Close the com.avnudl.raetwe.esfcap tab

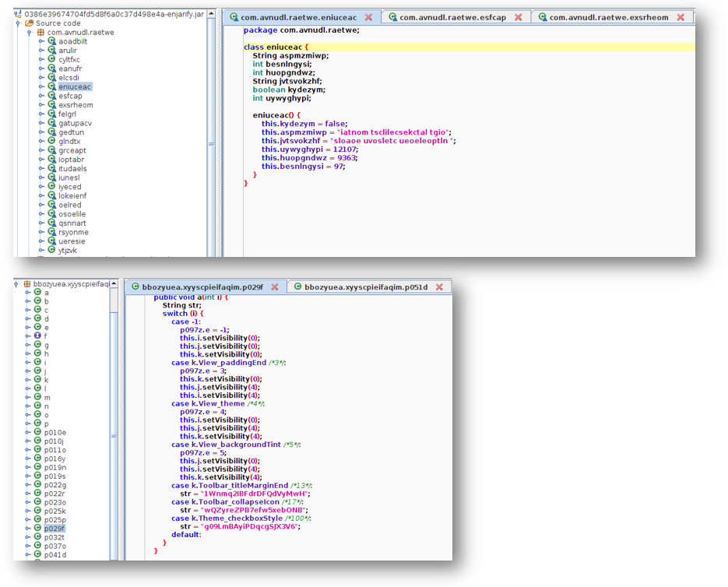[x=518, y=17]
